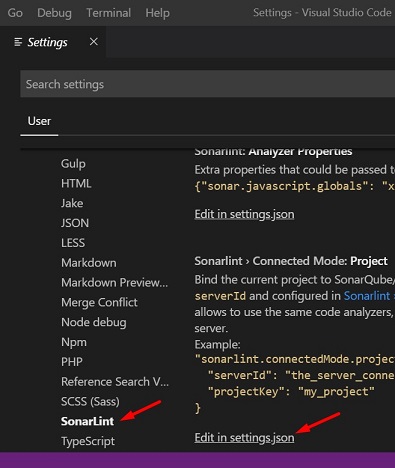The width and height of the screenshot is (395, 468).
Task: Click the sonar.javascript.globals example text
Action: 295,186
